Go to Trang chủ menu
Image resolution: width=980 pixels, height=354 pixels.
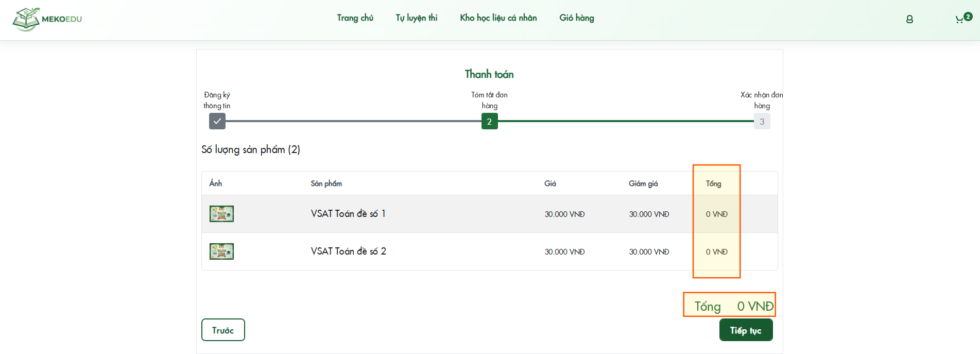coord(355,18)
